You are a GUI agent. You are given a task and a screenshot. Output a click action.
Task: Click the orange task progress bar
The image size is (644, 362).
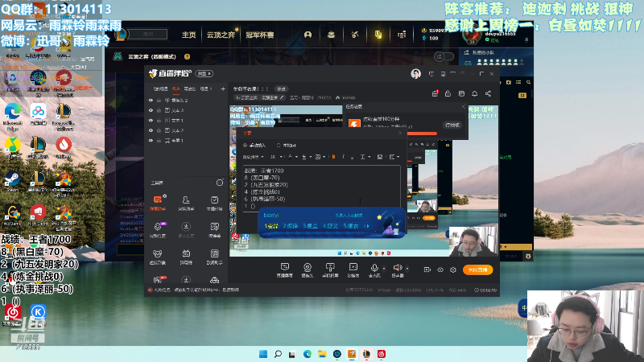tap(422, 134)
